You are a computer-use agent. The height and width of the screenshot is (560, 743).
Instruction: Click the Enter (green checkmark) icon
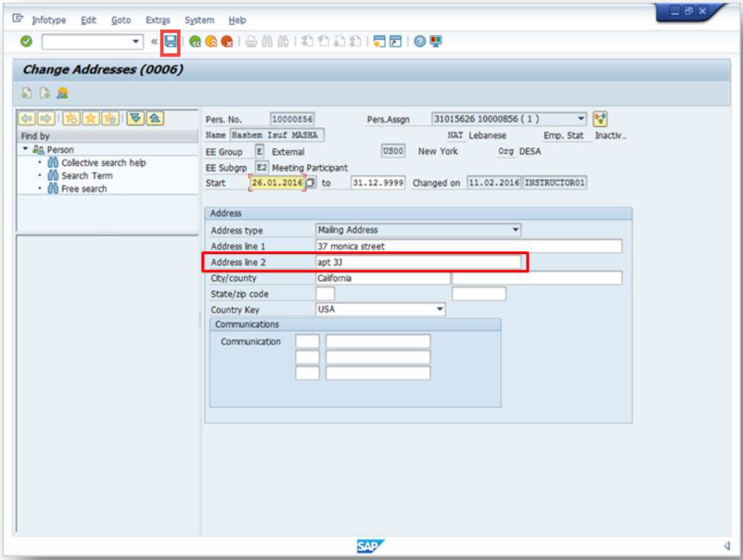25,42
